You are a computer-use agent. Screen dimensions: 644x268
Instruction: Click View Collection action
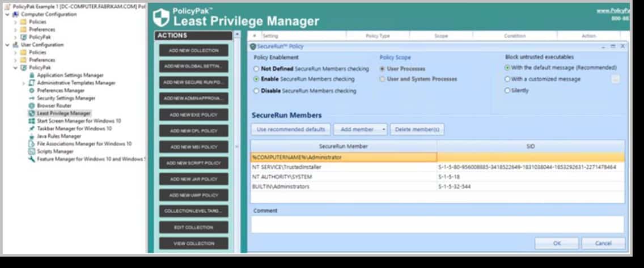[193, 244]
